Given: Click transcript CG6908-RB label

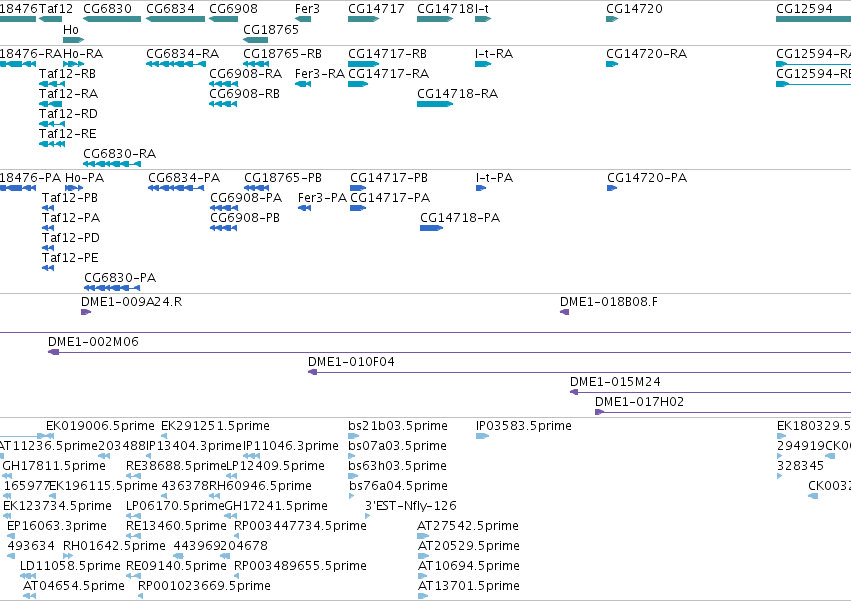Looking at the screenshot, I should tap(244, 94).
